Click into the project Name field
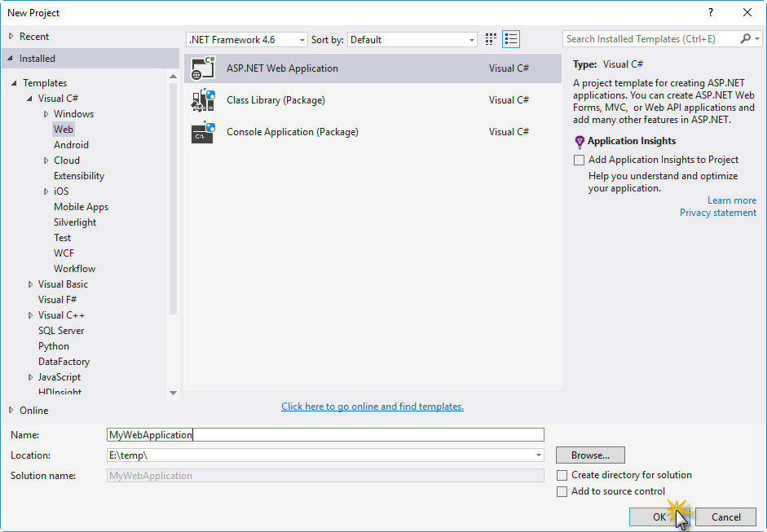Viewport: 767px width, 532px height. tap(325, 435)
